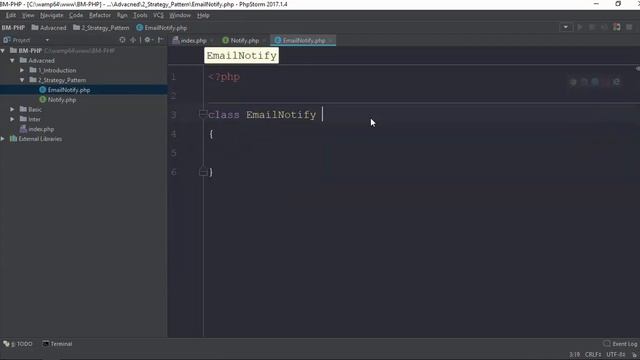Expand the 1_Introduction folder arrow
The height and width of the screenshot is (360, 640).
[22, 70]
